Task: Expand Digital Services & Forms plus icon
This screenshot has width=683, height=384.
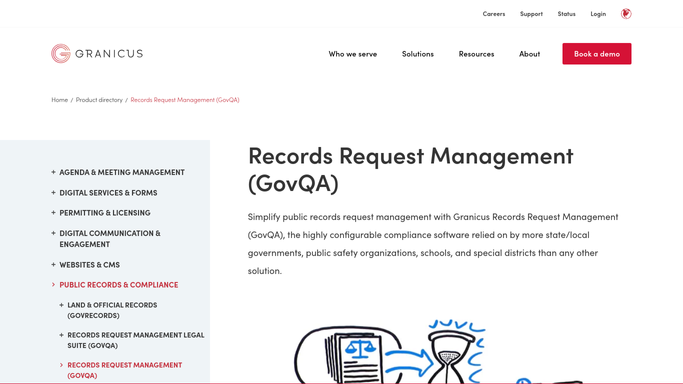Action: click(53, 192)
